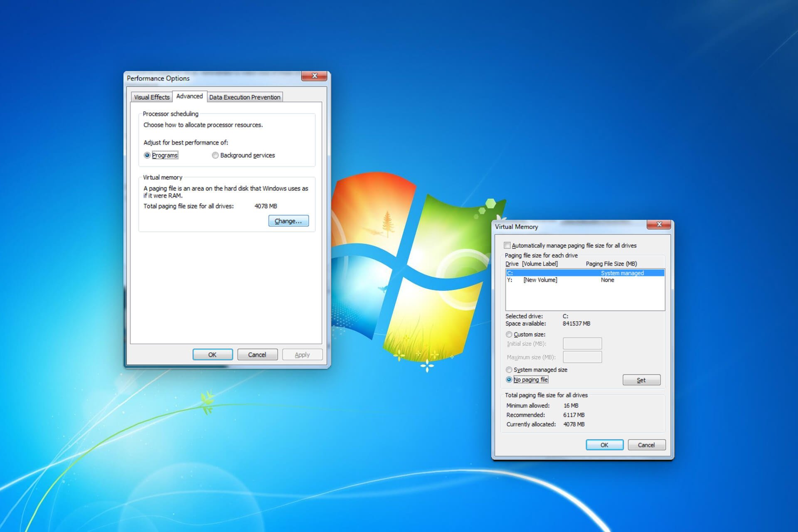The image size is (798, 532).
Task: Enable automatically manage paging file size checkbox
Action: click(x=507, y=246)
